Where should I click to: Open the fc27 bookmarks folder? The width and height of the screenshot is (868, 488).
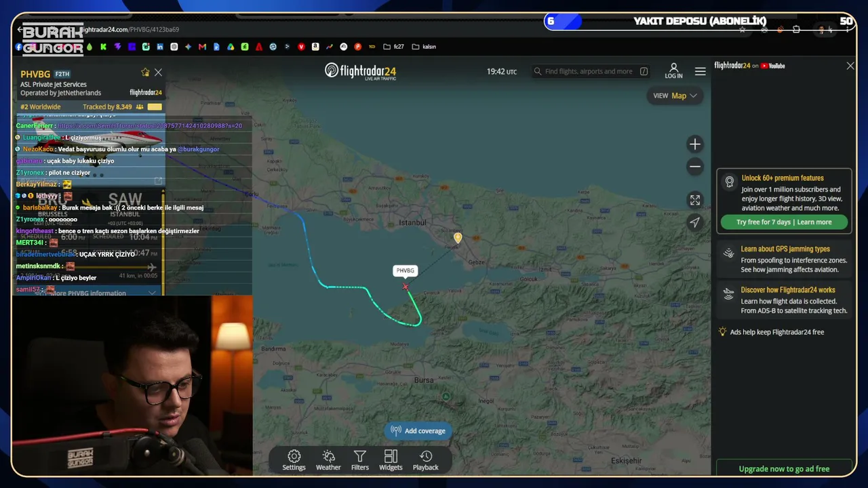tap(393, 47)
